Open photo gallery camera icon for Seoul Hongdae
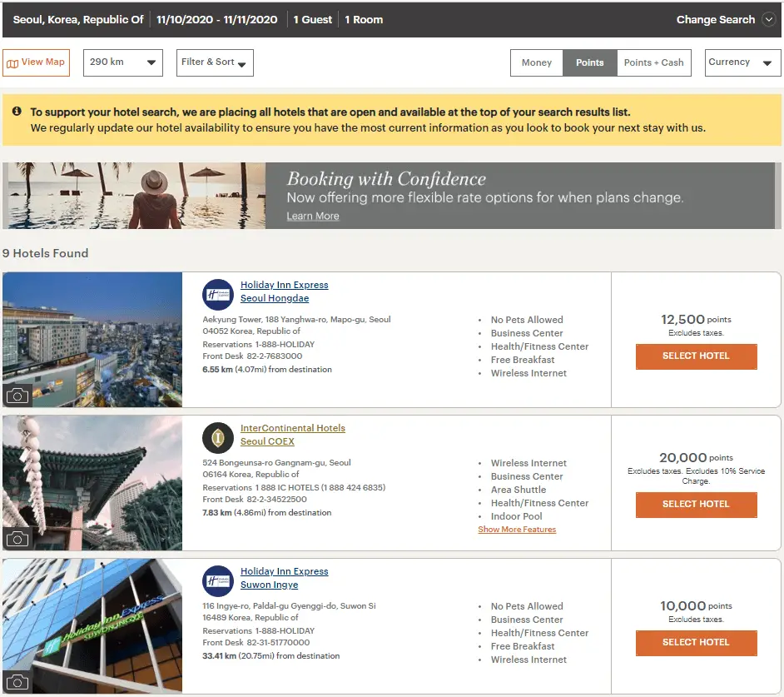 tap(17, 396)
